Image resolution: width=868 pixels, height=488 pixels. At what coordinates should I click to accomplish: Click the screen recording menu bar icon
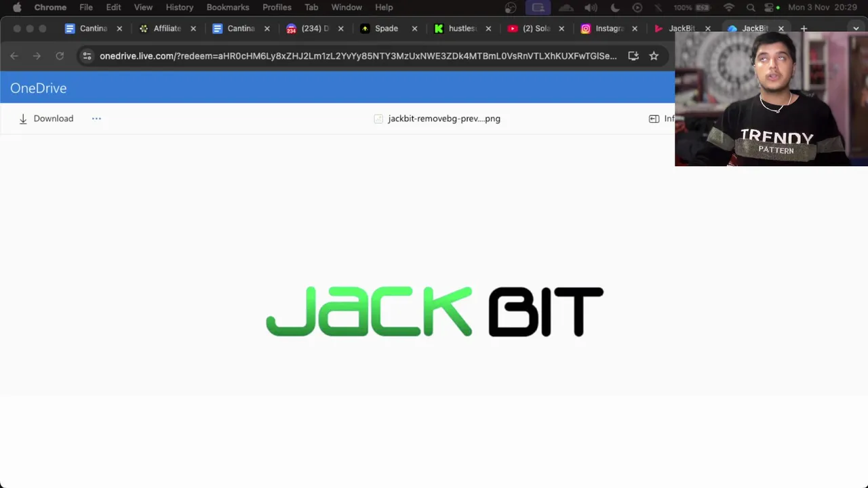click(538, 7)
